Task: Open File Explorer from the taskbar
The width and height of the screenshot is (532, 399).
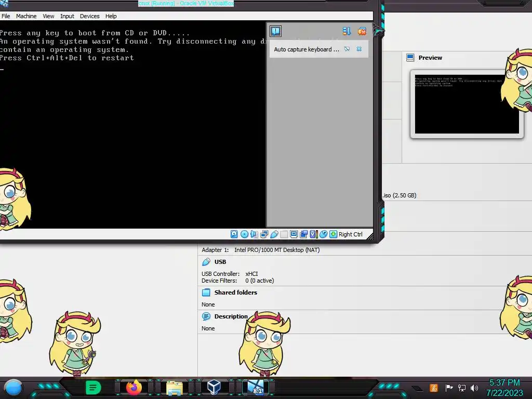Action: point(175,388)
